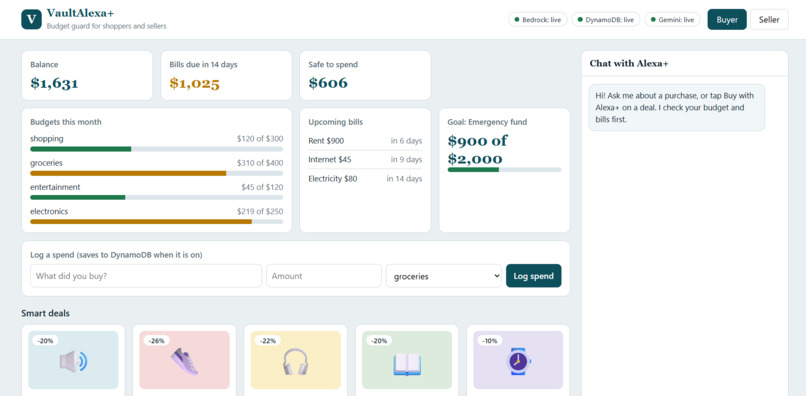Choose the watch deal icon
This screenshot has height=396, width=806.
(x=518, y=361)
